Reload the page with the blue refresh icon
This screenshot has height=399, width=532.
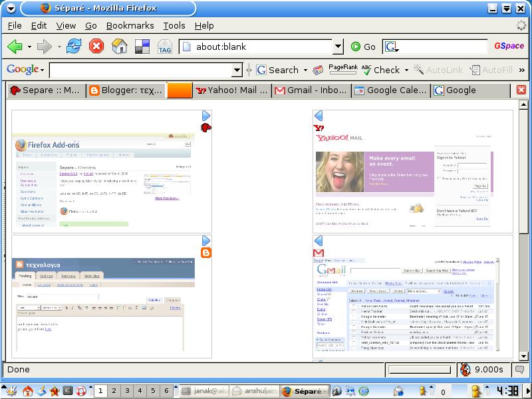click(x=74, y=46)
